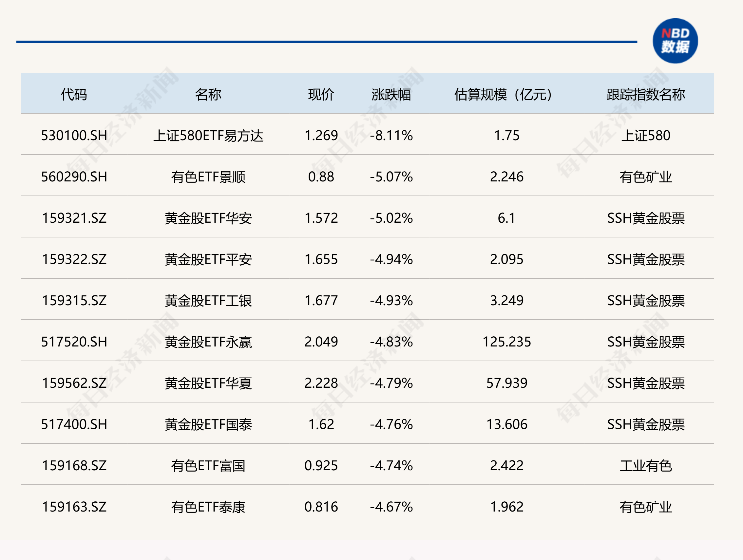Select the change value -5.02%
Screen dimensions: 743x560
coord(391,218)
